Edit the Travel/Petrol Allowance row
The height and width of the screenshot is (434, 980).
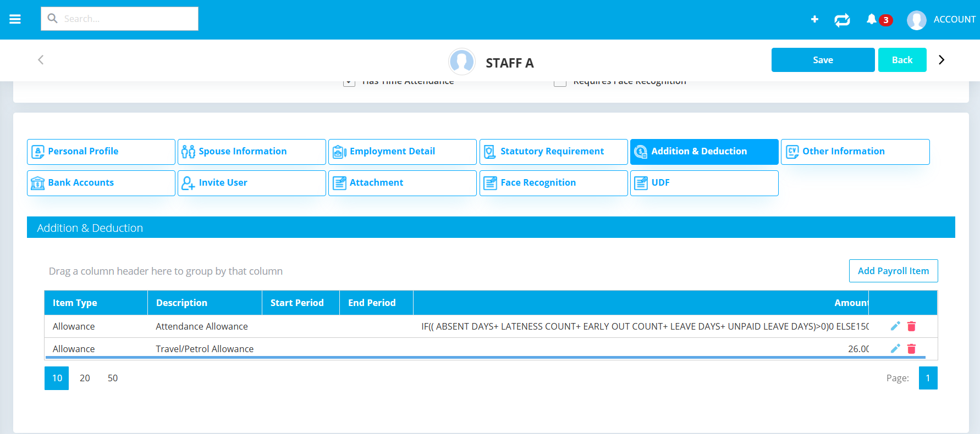(x=895, y=349)
